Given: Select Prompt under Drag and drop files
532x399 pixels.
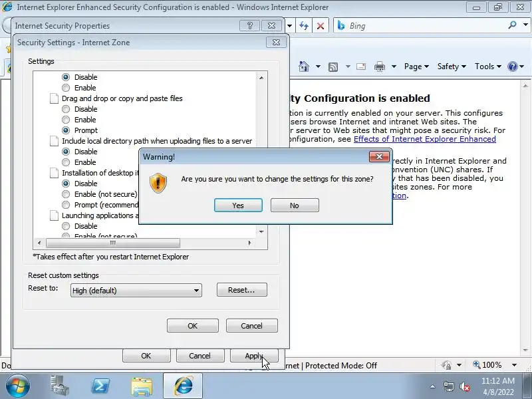Looking at the screenshot, I should click(x=66, y=130).
